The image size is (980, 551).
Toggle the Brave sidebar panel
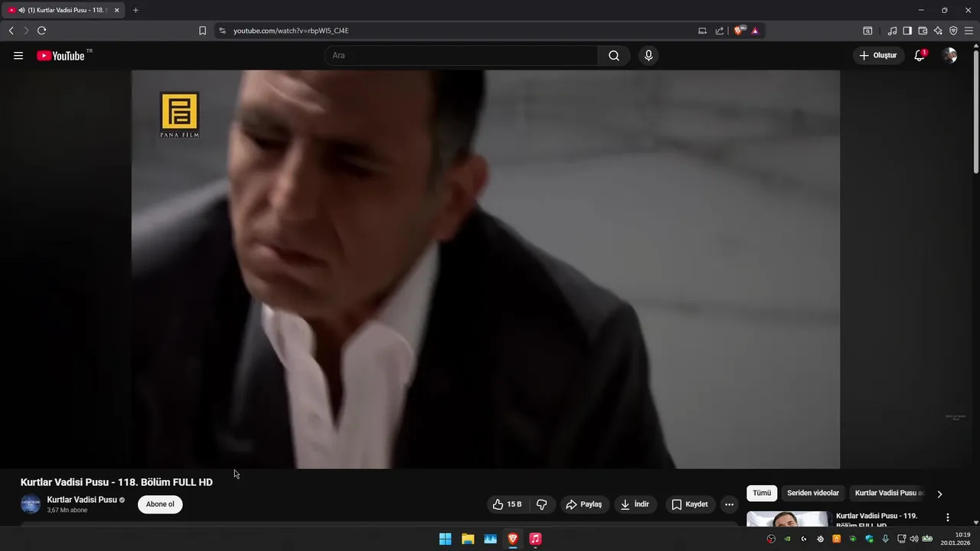point(907,31)
